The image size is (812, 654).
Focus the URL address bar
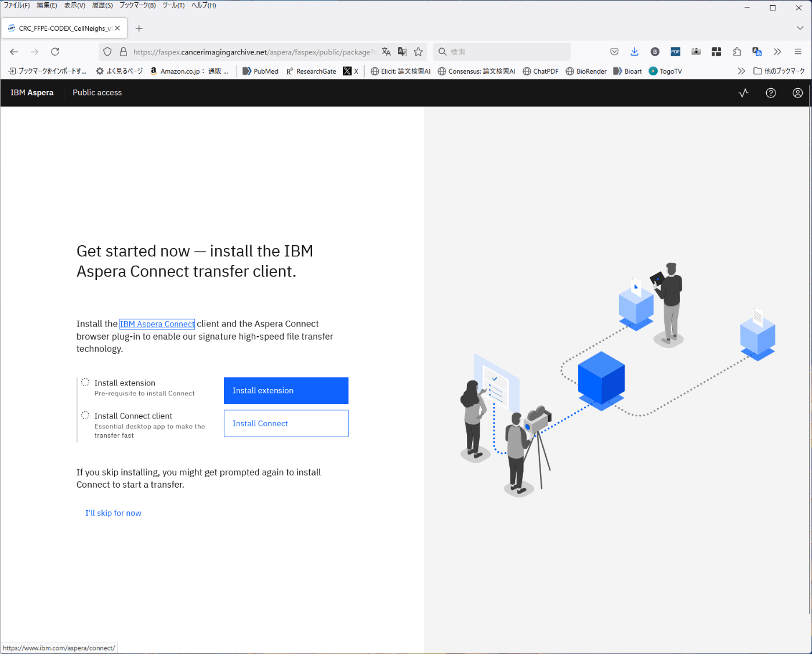[x=254, y=52]
